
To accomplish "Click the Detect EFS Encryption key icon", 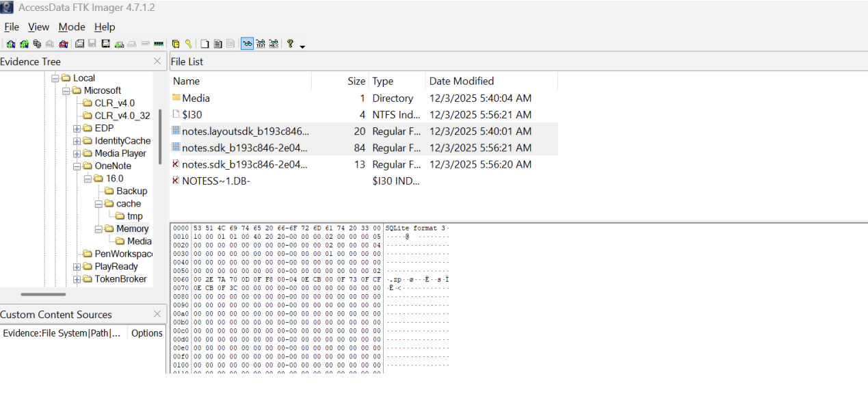I will (x=189, y=43).
